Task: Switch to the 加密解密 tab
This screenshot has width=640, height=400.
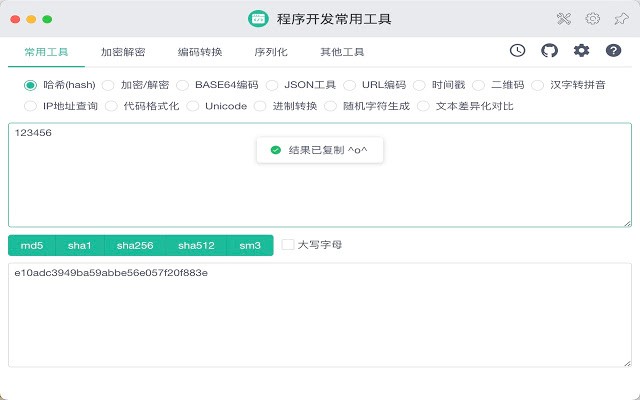Action: 123,52
